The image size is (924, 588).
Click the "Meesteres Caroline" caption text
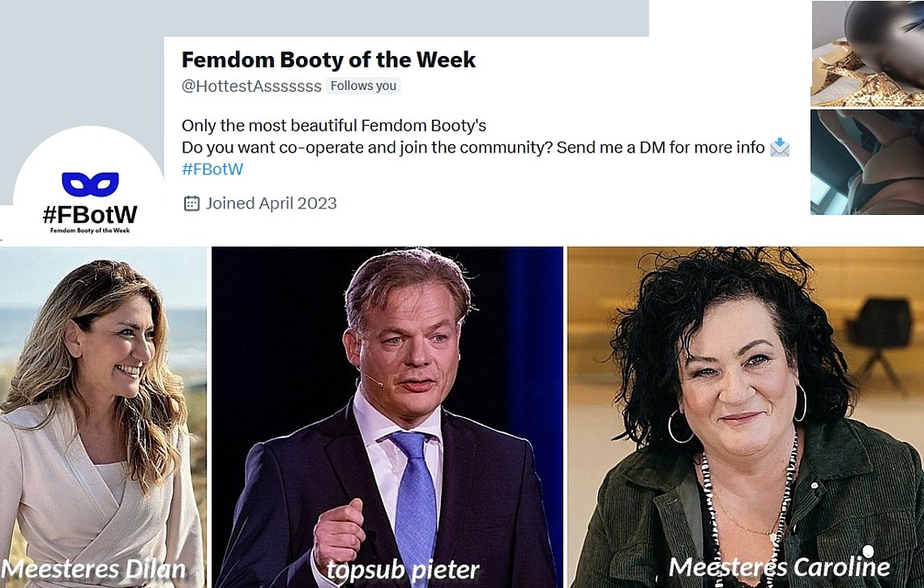(x=779, y=566)
